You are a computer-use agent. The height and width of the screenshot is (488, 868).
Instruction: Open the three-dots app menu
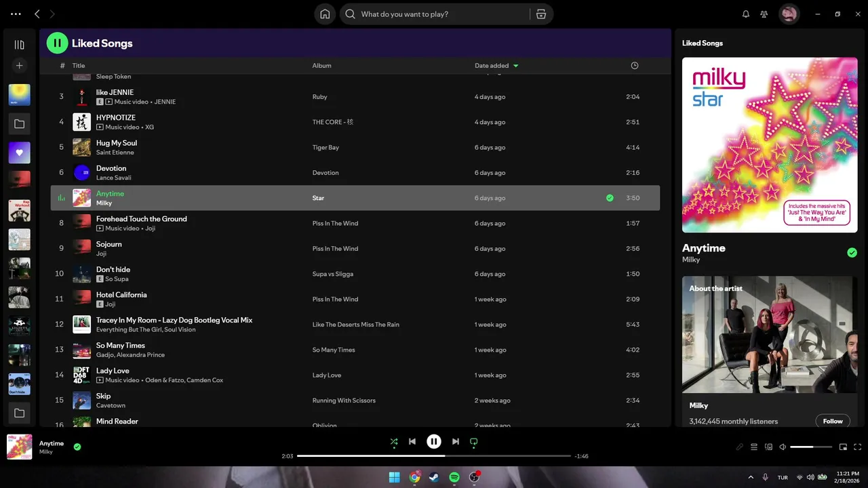click(x=16, y=14)
